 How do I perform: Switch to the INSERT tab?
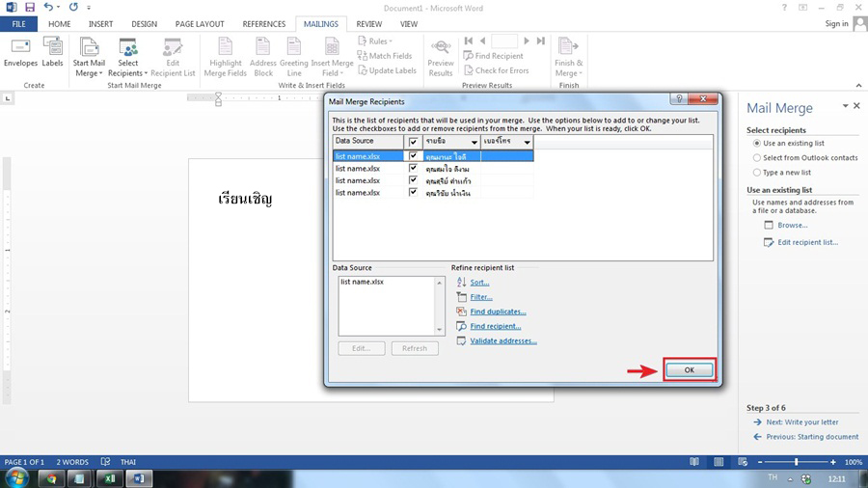[100, 24]
